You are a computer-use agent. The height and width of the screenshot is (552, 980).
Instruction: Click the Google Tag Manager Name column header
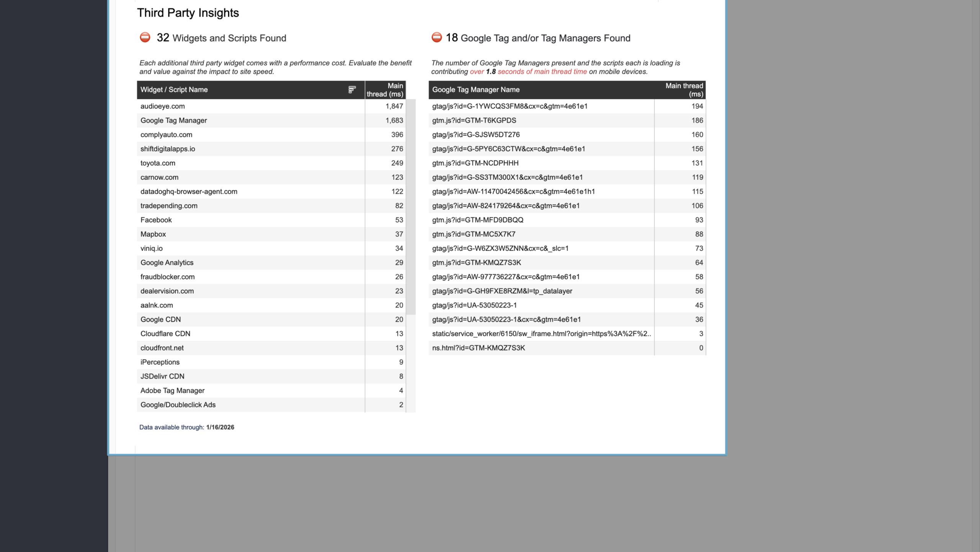click(541, 90)
